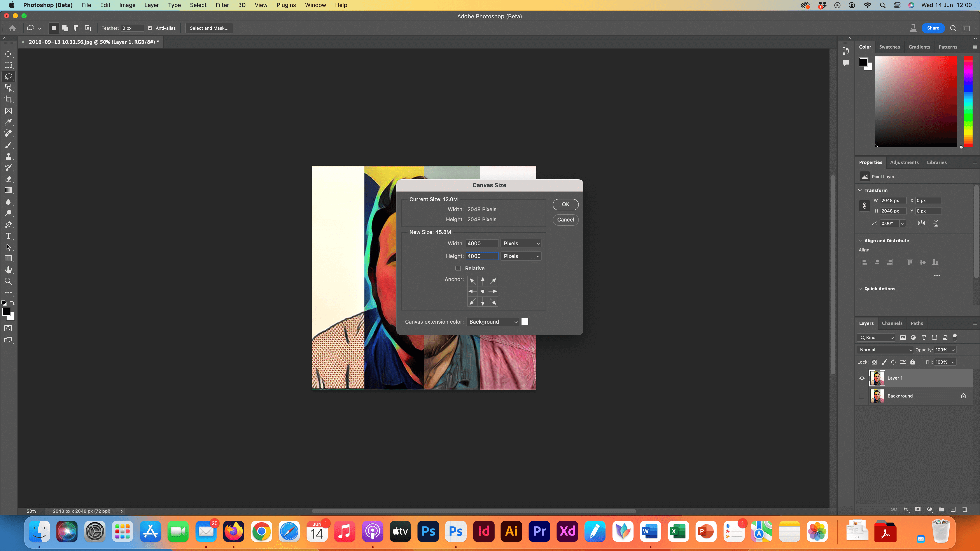Create a new layer with plus icon
This screenshot has height=551, width=980.
tap(953, 509)
